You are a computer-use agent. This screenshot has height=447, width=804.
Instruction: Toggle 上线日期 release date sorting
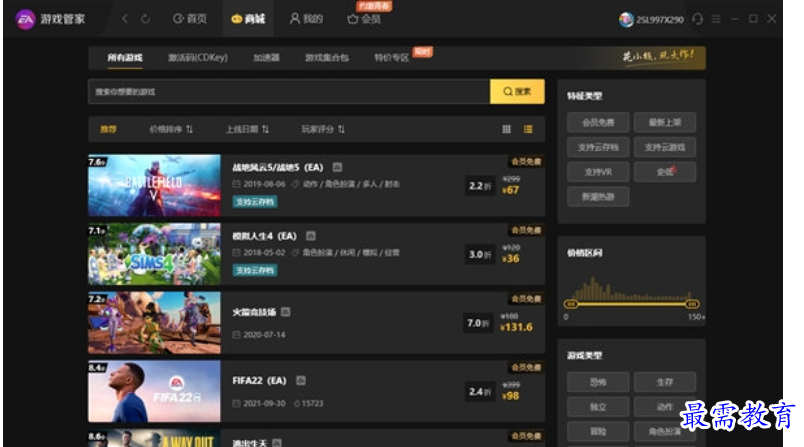click(247, 129)
